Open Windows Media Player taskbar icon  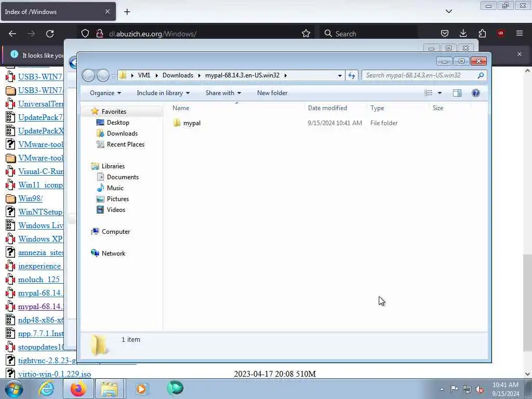point(142,389)
